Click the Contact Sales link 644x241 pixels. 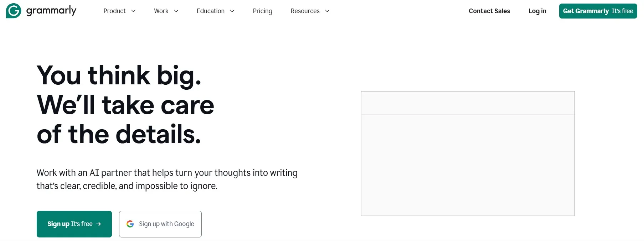489,11
